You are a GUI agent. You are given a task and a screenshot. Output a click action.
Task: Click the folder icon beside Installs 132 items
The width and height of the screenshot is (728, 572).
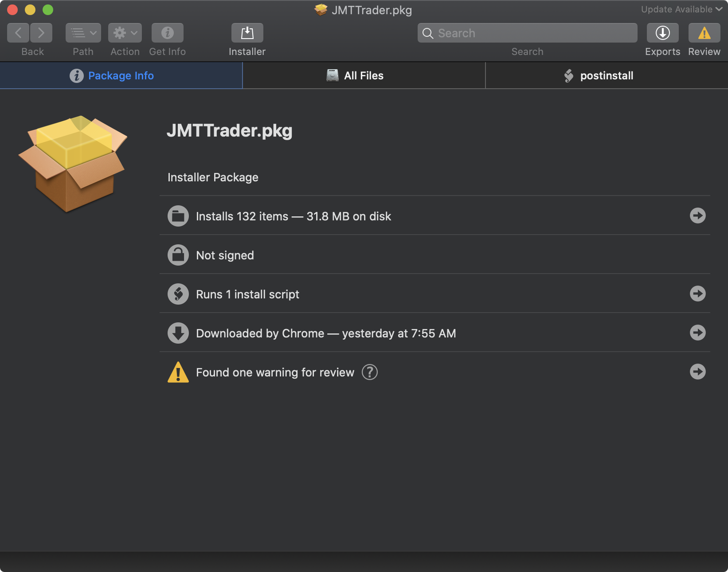(178, 216)
